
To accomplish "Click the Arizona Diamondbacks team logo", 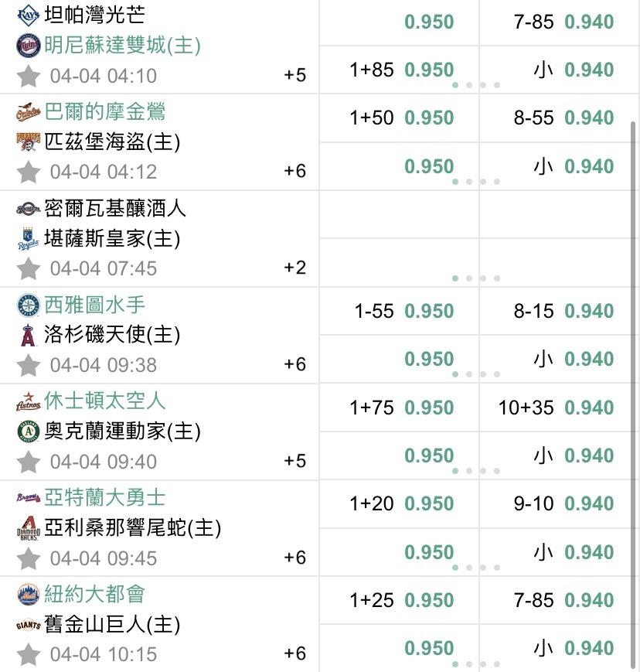I will tap(28, 528).
